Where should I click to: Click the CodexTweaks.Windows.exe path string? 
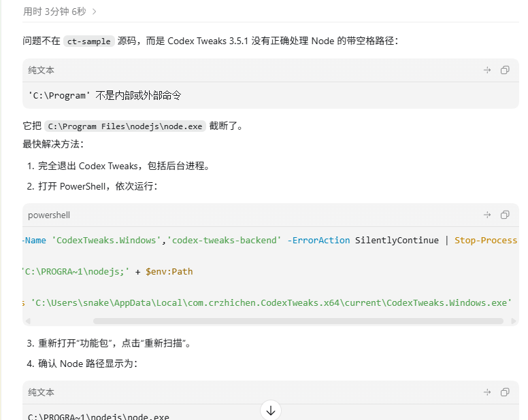[x=271, y=302]
